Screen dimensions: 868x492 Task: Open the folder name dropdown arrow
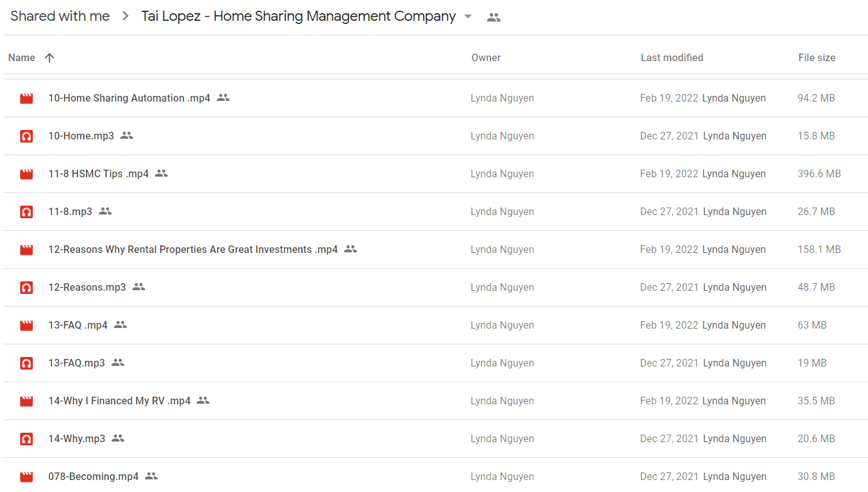tap(468, 16)
